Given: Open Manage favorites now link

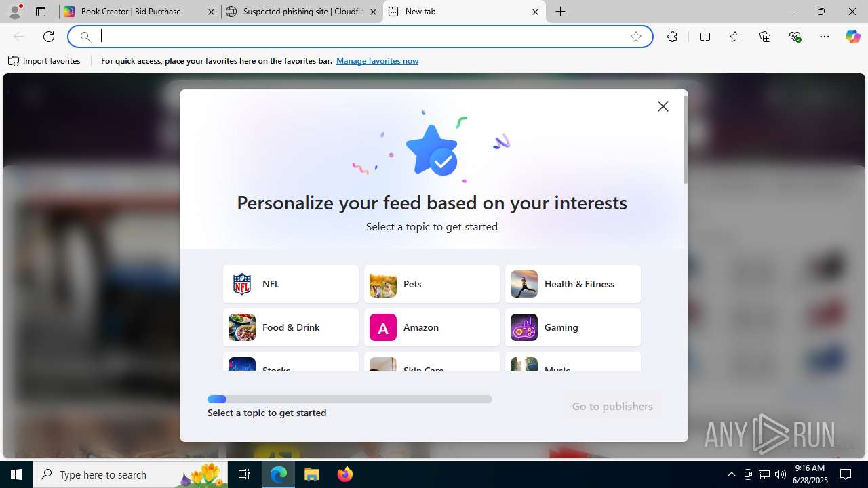Looking at the screenshot, I should [377, 61].
